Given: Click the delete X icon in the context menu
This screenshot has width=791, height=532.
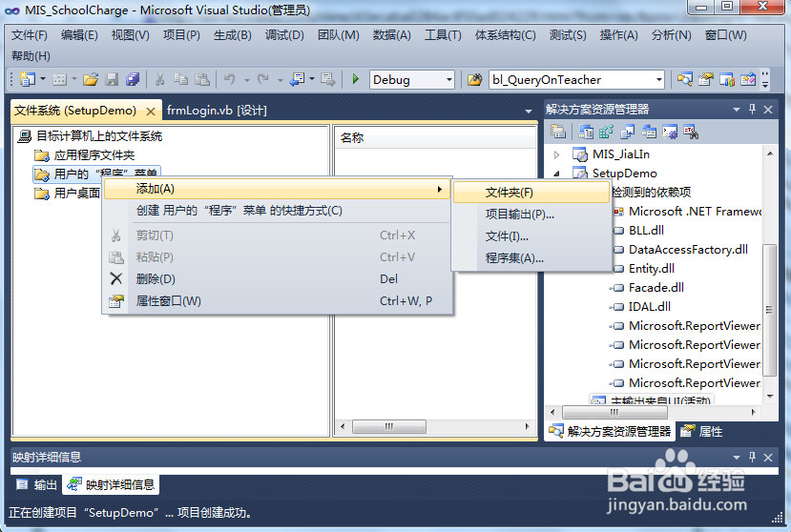Looking at the screenshot, I should pos(116,278).
